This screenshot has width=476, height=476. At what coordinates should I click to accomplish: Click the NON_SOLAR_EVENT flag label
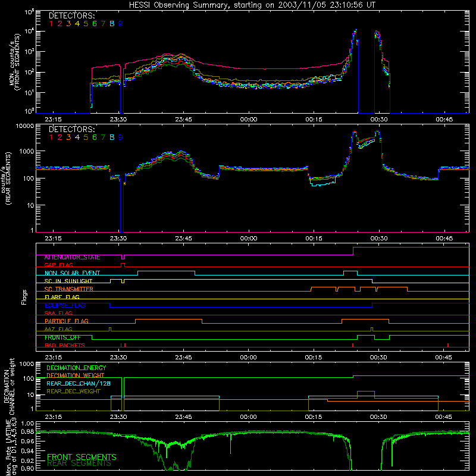tap(72, 273)
